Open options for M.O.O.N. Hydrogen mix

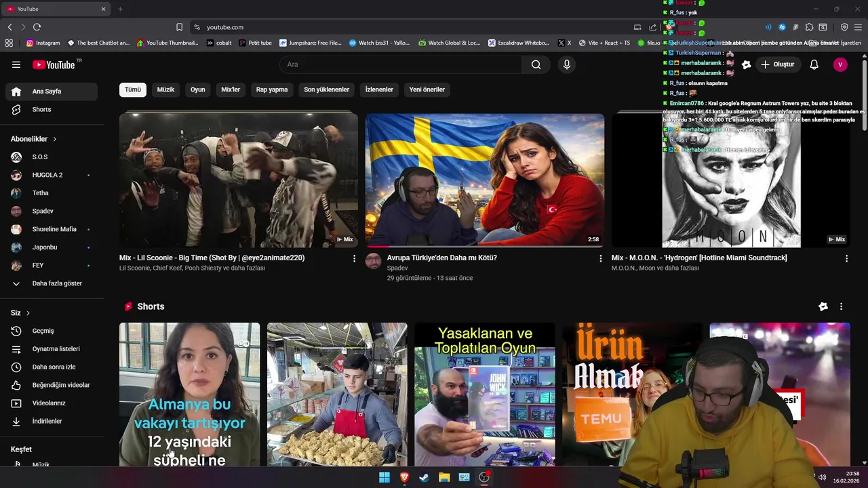846,258
